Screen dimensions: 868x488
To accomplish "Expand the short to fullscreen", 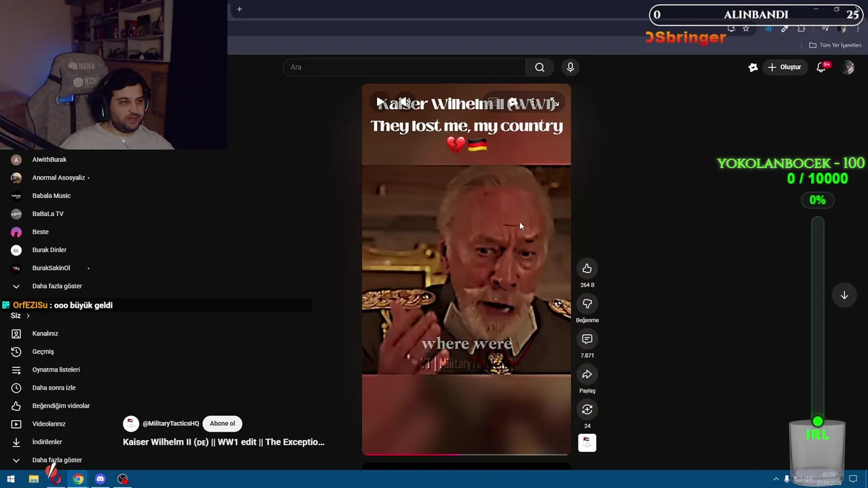I will pos(553,102).
